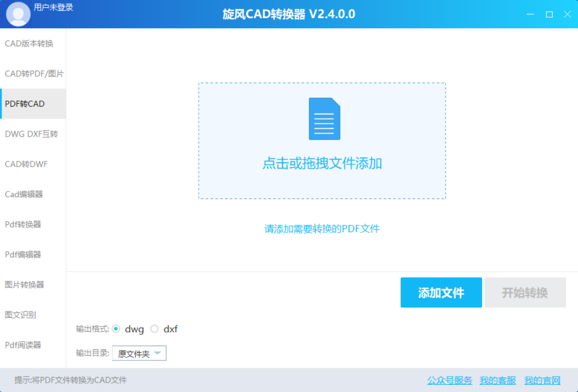Open the Cad编辑器 sidebar item

pos(33,194)
